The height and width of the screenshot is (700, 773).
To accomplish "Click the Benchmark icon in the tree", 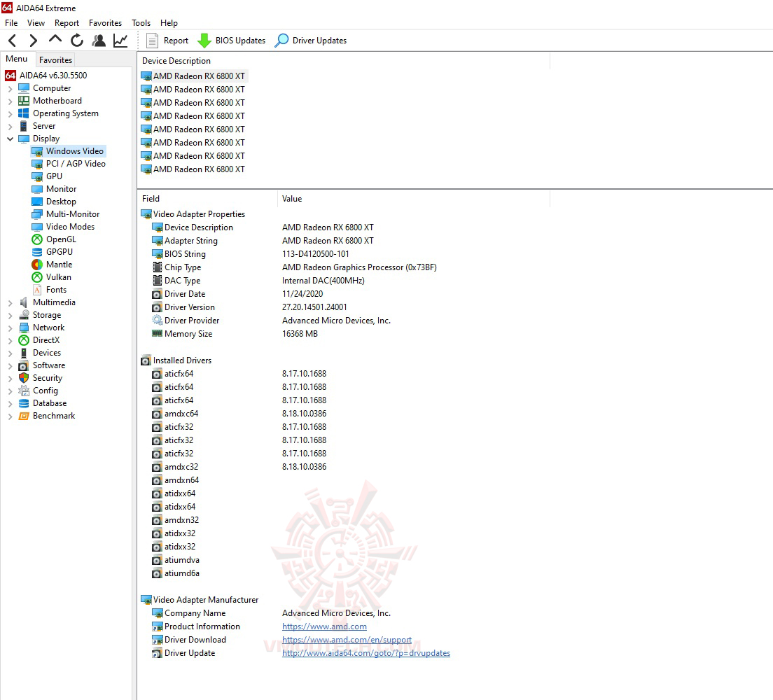I will (x=24, y=416).
